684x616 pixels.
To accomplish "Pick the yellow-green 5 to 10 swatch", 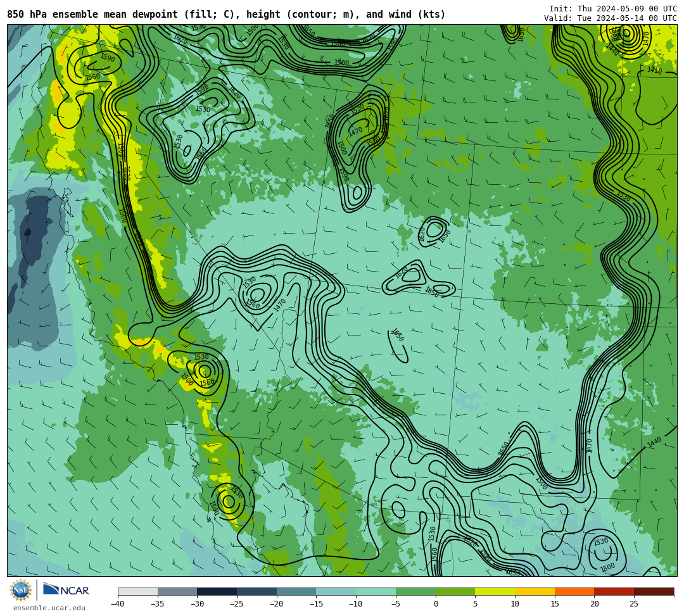I will coord(495,591).
